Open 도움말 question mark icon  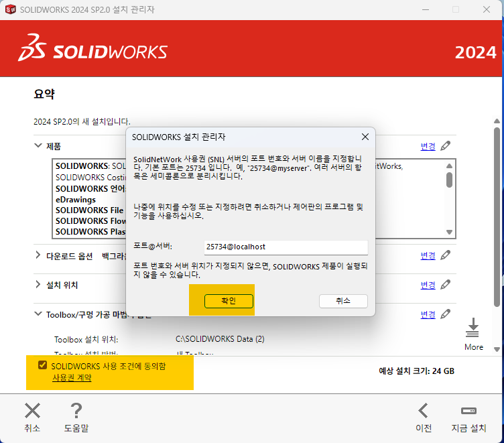tap(76, 411)
